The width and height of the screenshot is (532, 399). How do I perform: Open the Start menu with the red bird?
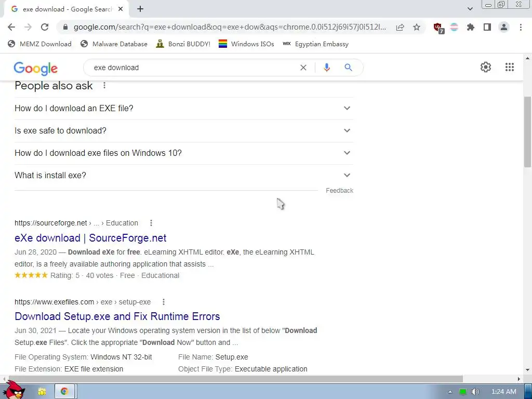click(15, 390)
